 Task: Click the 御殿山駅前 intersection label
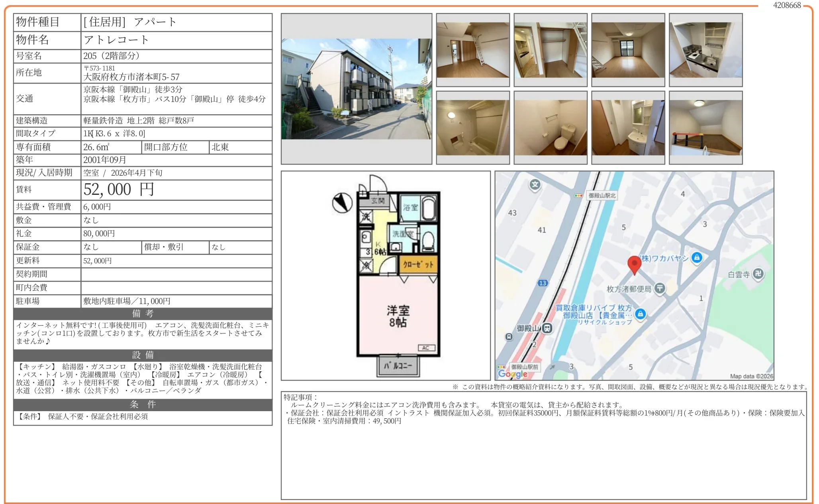click(524, 367)
